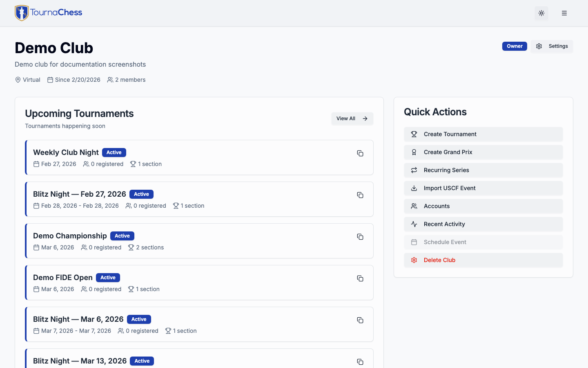Choose Create Grand Prix
The width and height of the screenshot is (588, 368).
tap(483, 152)
